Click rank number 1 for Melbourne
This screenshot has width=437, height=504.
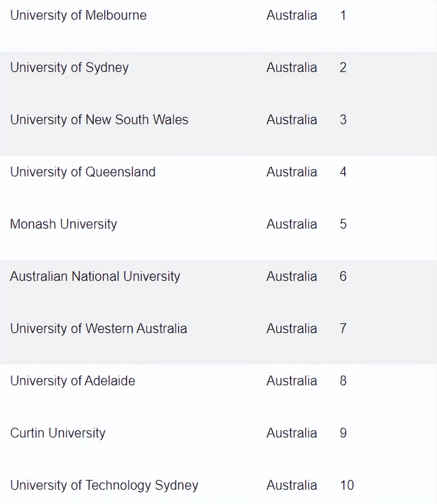[343, 15]
